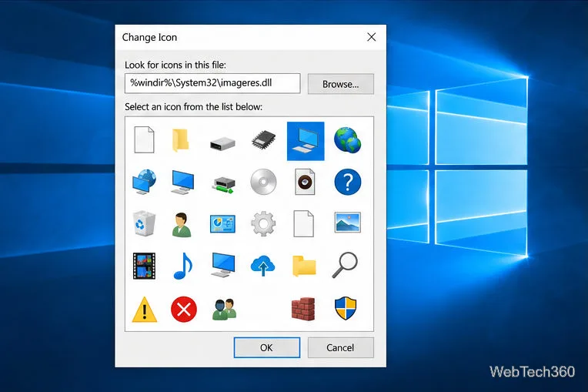Select the monitor icon beside the network drive
Screen dimensions: 588x392
(x=182, y=183)
